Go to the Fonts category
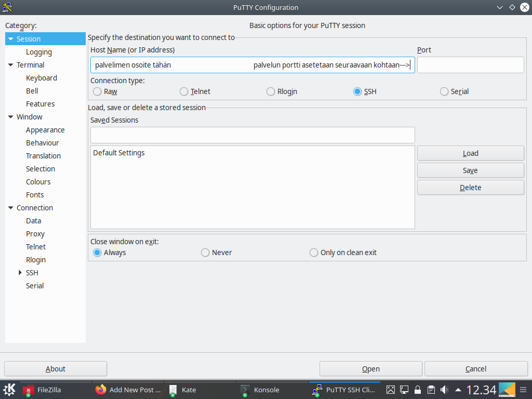The image size is (532, 399). [x=35, y=195]
